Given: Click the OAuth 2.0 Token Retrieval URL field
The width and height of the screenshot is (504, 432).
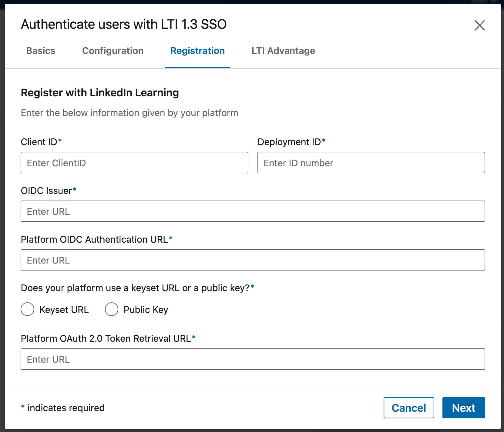Looking at the screenshot, I should [x=253, y=359].
